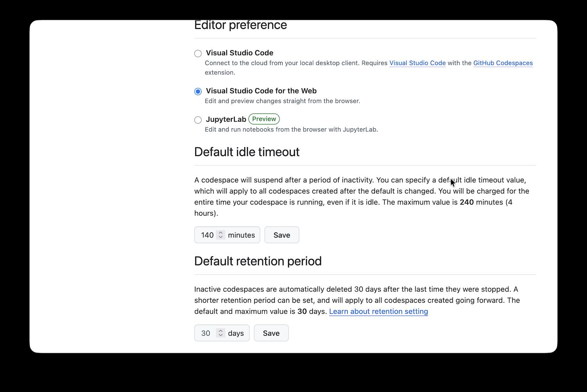Select Visual Studio Code for the Web option
587x392 pixels.
198,92
